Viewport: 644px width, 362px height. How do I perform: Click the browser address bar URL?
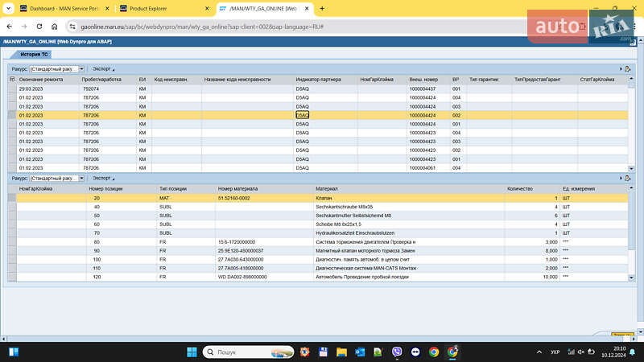tap(201, 27)
